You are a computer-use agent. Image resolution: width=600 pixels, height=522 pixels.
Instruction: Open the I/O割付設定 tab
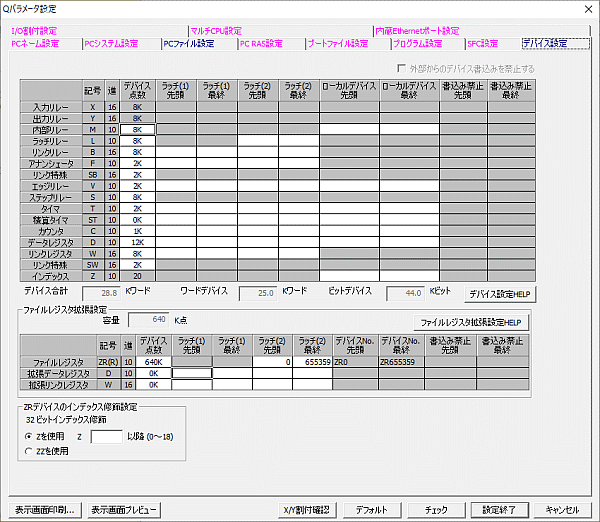pos(34,31)
